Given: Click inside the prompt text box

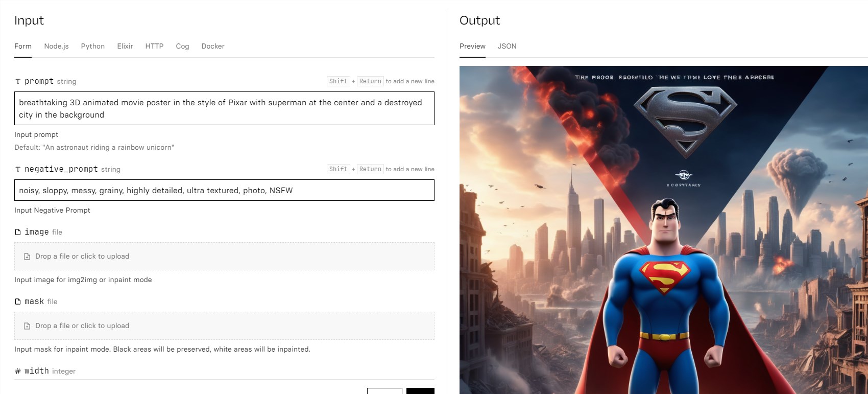Looking at the screenshot, I should [224, 108].
